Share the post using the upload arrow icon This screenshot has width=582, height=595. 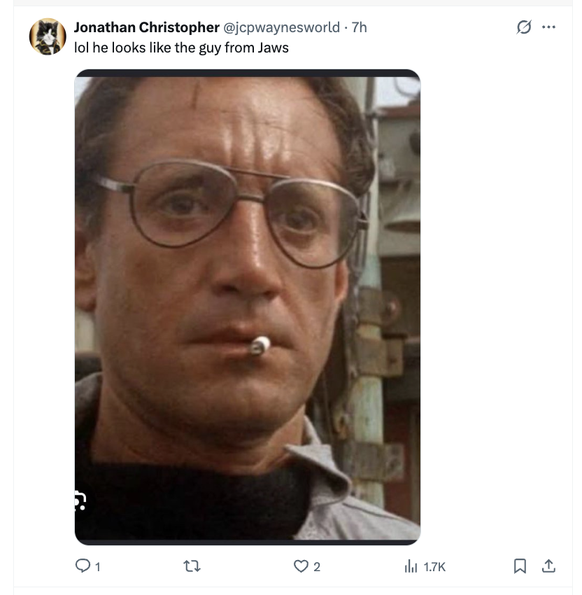(x=549, y=566)
